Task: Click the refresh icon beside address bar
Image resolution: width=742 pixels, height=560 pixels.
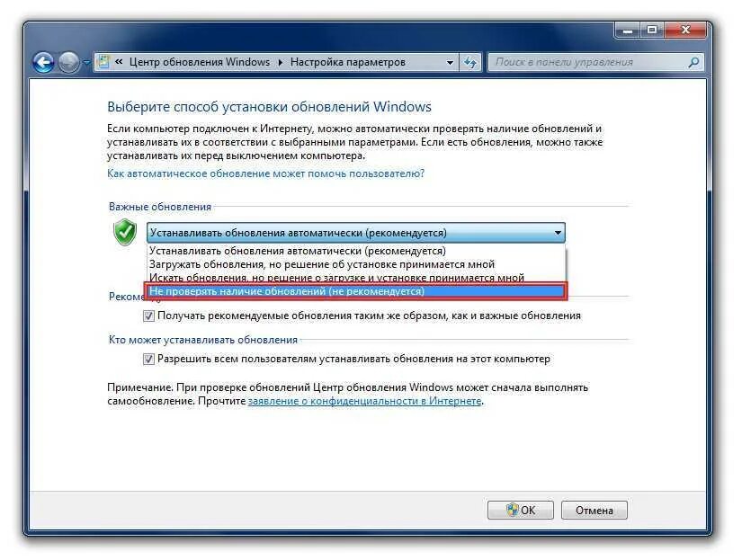Action: tap(469, 62)
